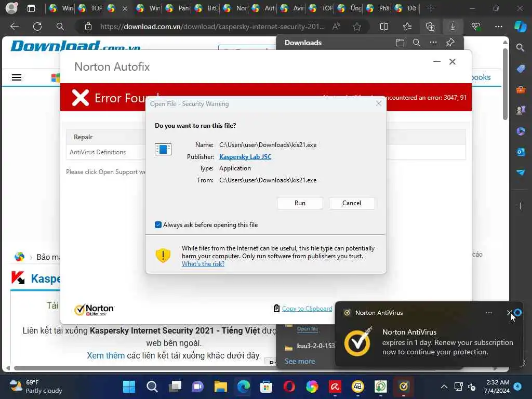Switch to the Nor browser tab
The width and height of the screenshot is (532, 399).
click(x=235, y=8)
